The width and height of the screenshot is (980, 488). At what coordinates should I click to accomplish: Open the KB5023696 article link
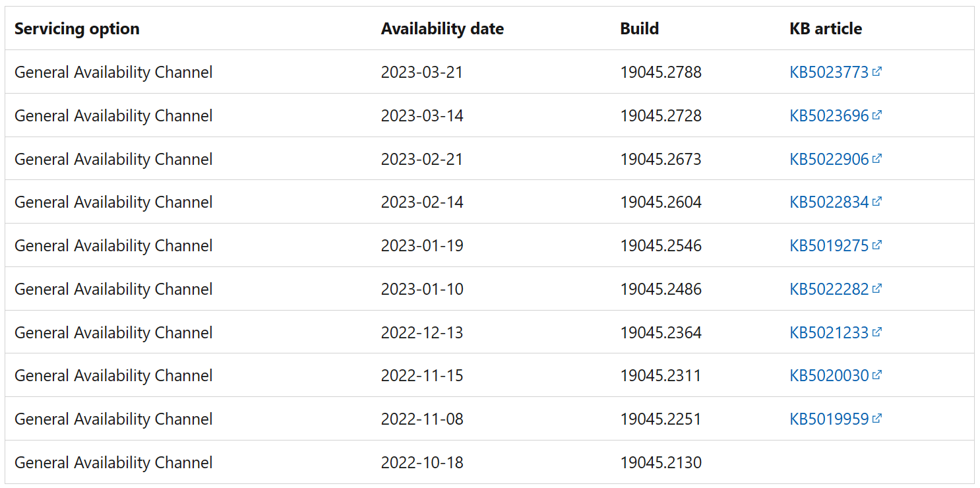829,115
